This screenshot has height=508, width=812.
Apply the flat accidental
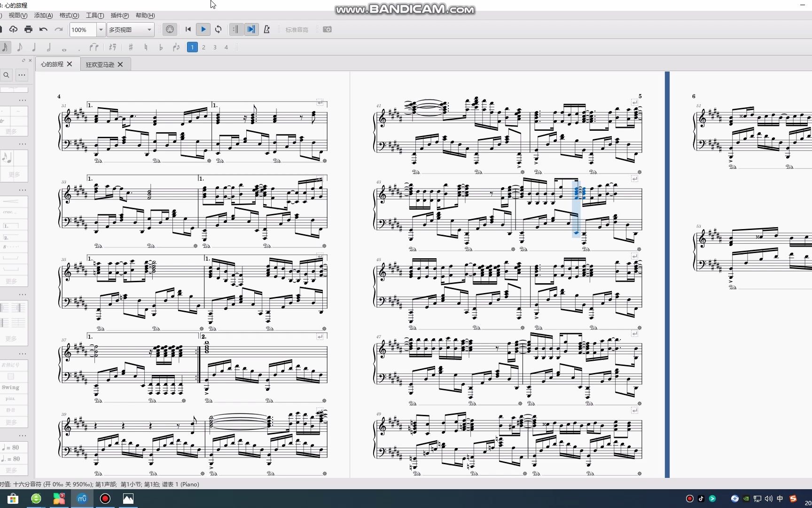[x=161, y=47]
